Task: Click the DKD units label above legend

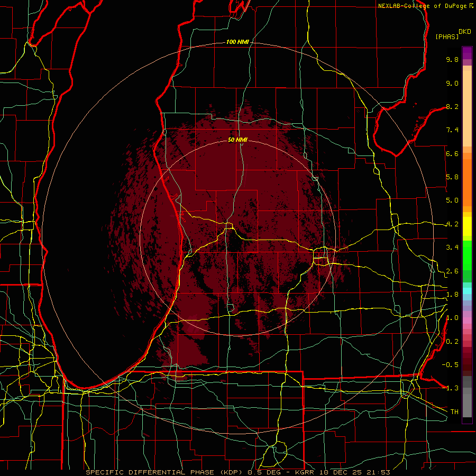Action: pos(465,32)
